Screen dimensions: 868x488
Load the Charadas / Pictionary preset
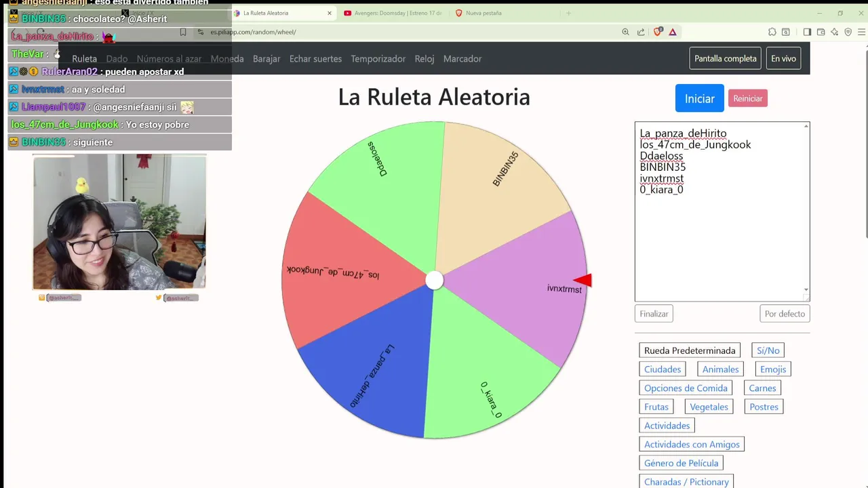[686, 482]
